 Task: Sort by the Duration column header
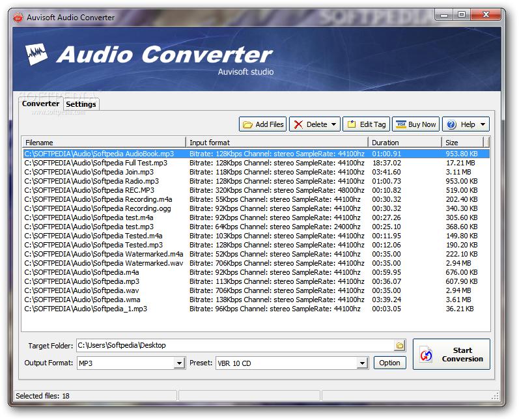405,143
